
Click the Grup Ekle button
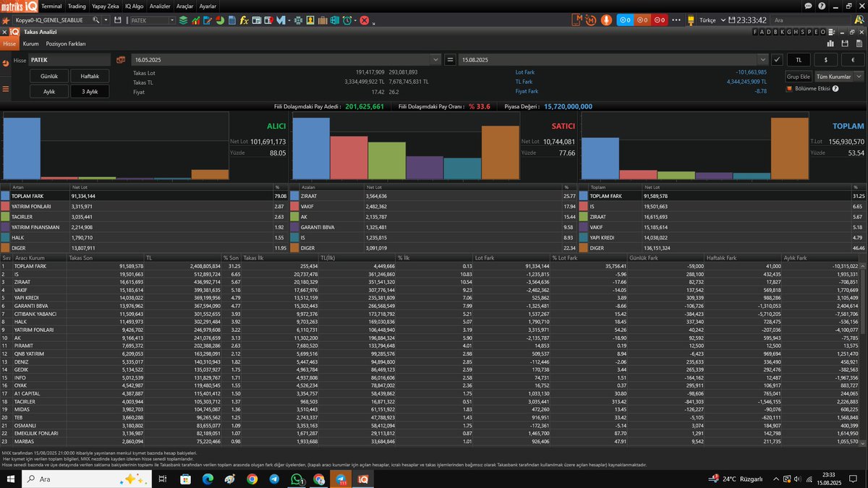(799, 77)
